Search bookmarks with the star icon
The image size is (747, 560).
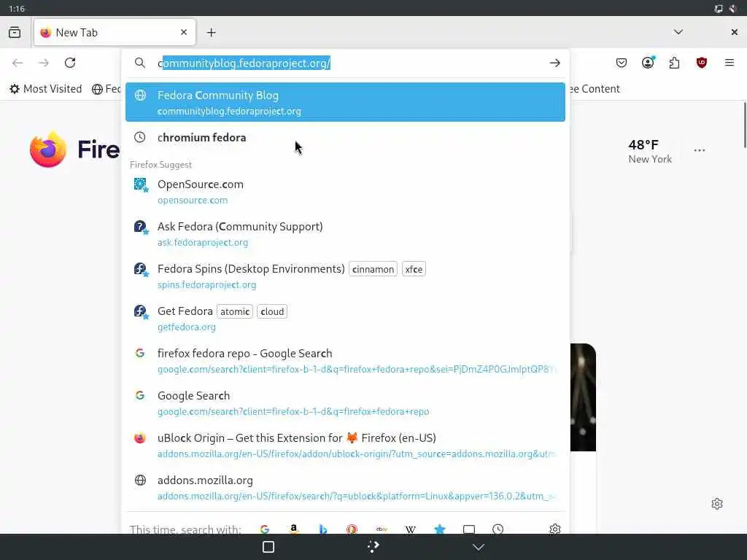(x=440, y=529)
